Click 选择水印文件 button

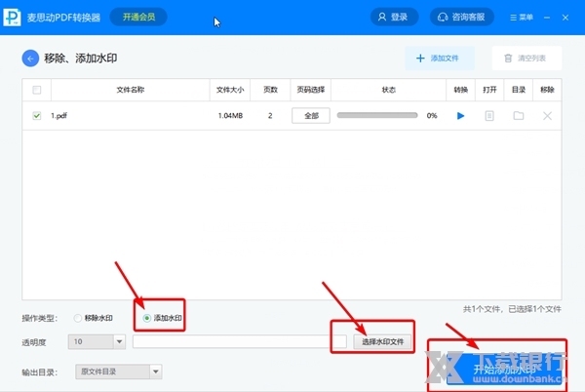click(x=382, y=341)
